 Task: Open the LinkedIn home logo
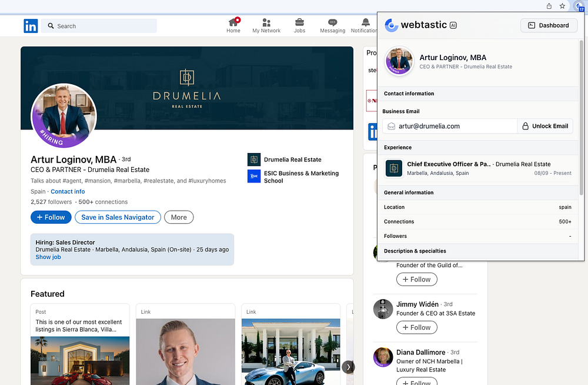[x=31, y=26]
